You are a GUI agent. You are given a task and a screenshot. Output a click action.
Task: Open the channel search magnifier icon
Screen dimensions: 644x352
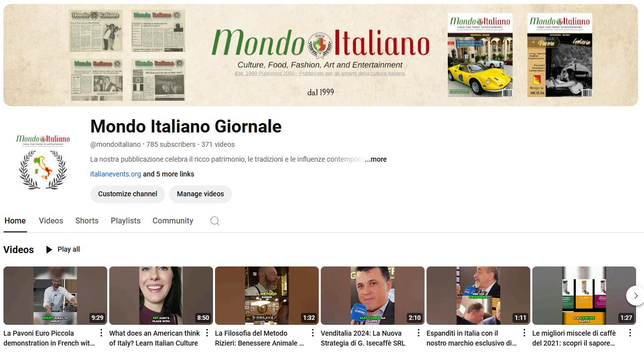(215, 221)
